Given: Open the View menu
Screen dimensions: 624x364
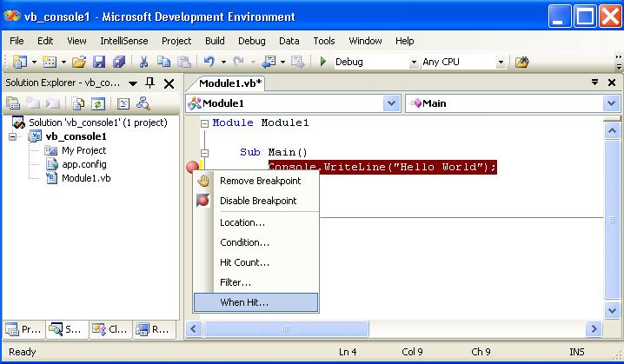Looking at the screenshot, I should 76,41.
